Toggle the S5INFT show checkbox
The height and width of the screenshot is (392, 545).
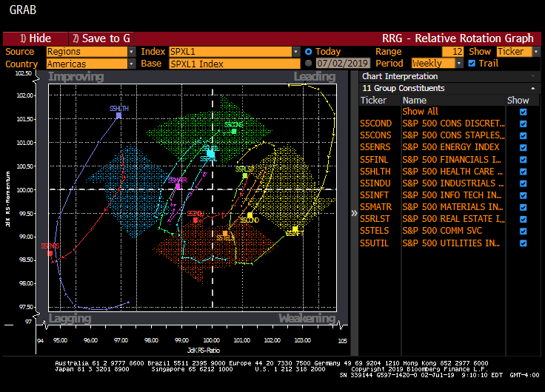[523, 195]
